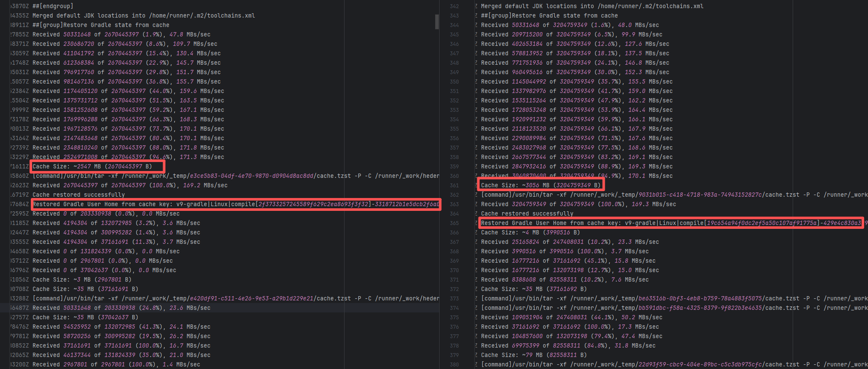Click the left pane 'Cache restored successfully' line
The image size is (868, 369).
point(78,195)
